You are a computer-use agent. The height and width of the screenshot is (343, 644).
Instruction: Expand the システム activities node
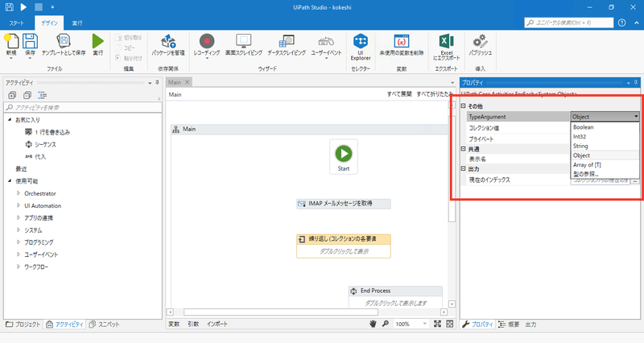click(18, 229)
